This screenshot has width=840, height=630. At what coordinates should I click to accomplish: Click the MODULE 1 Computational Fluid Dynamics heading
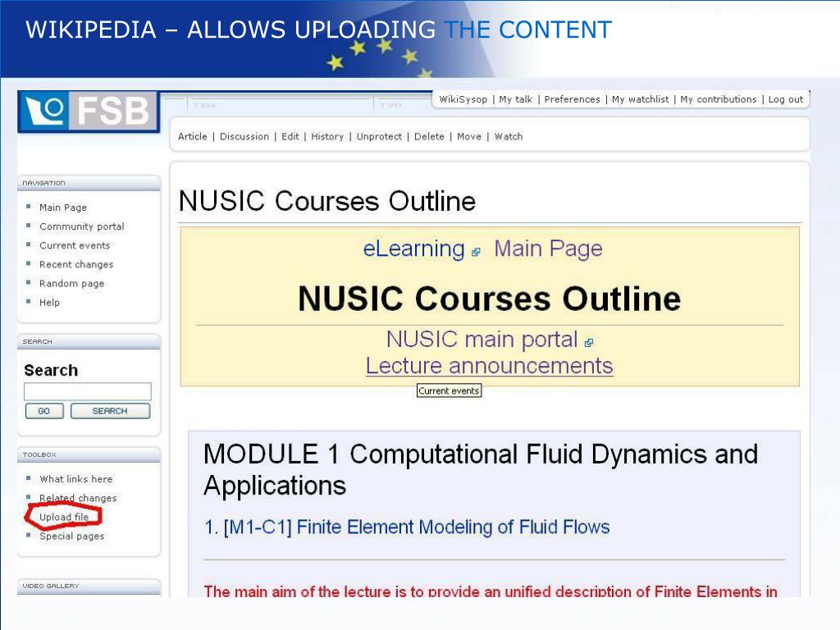click(x=481, y=470)
